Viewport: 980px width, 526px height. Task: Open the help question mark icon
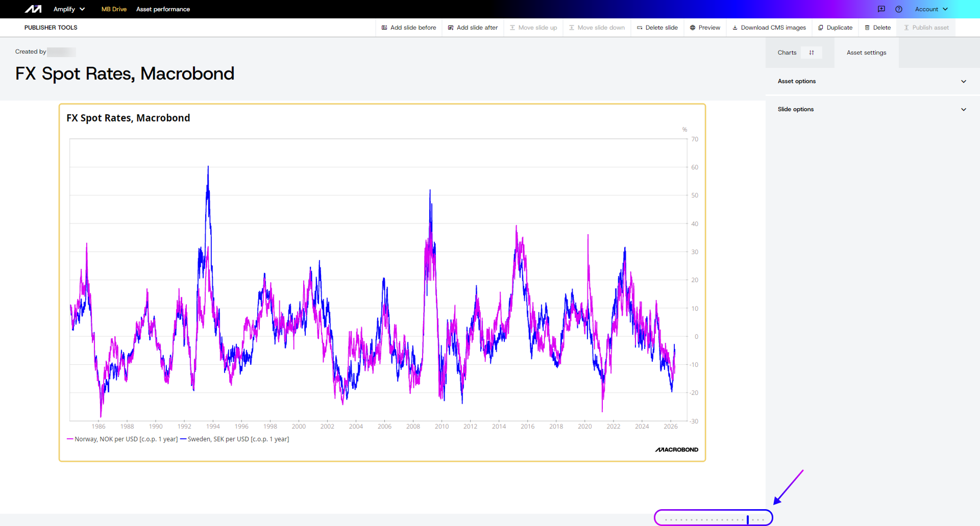pos(899,9)
